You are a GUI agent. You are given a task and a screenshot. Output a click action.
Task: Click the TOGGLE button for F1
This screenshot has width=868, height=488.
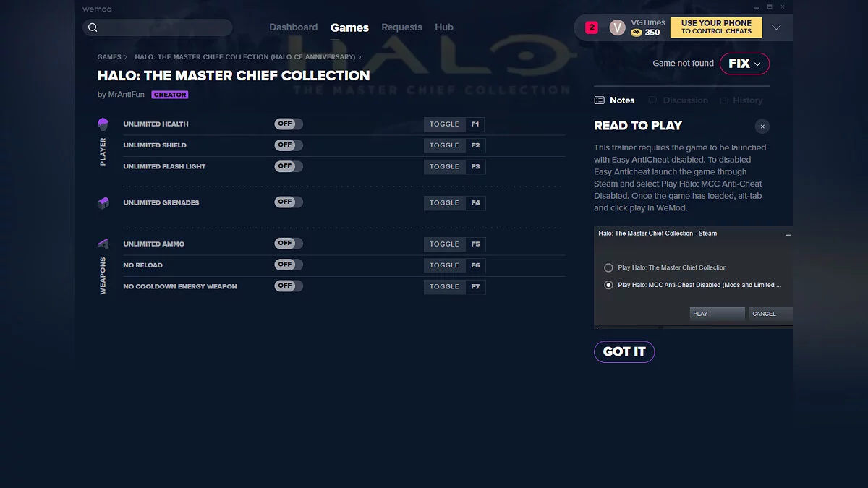(x=444, y=124)
